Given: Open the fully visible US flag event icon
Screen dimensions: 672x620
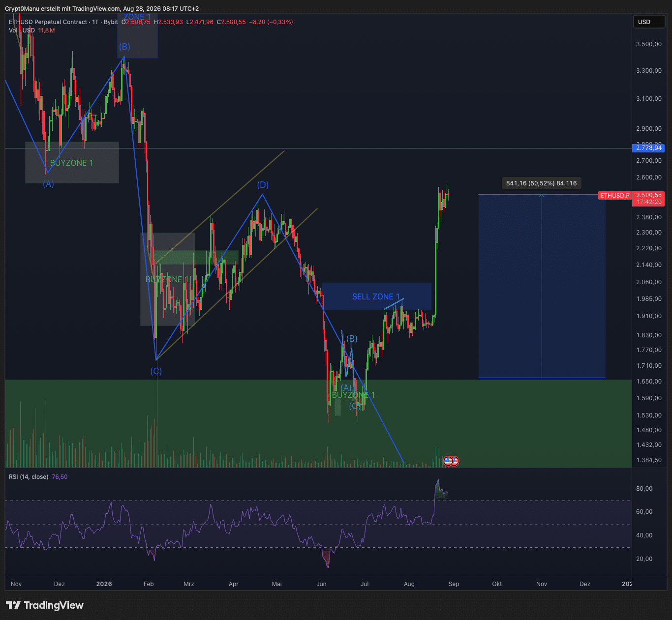Looking at the screenshot, I should pos(448,461).
